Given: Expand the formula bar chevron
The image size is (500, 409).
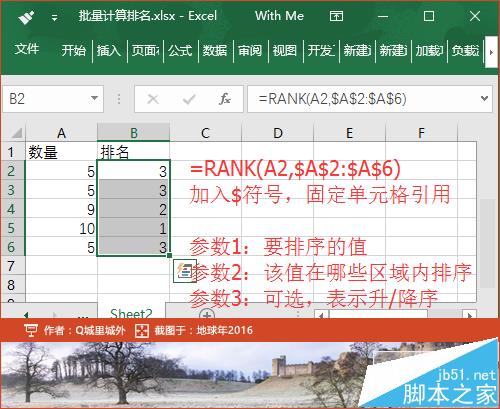Looking at the screenshot, I should (x=485, y=98).
